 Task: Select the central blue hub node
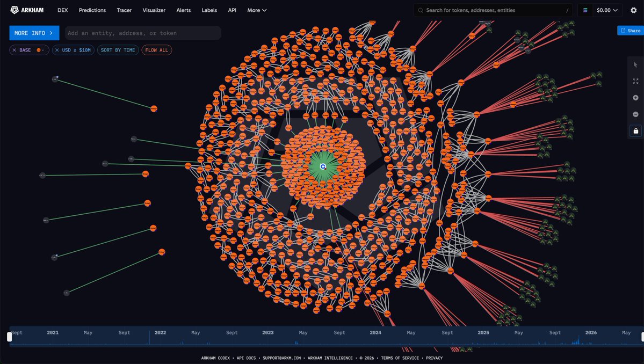[323, 166]
